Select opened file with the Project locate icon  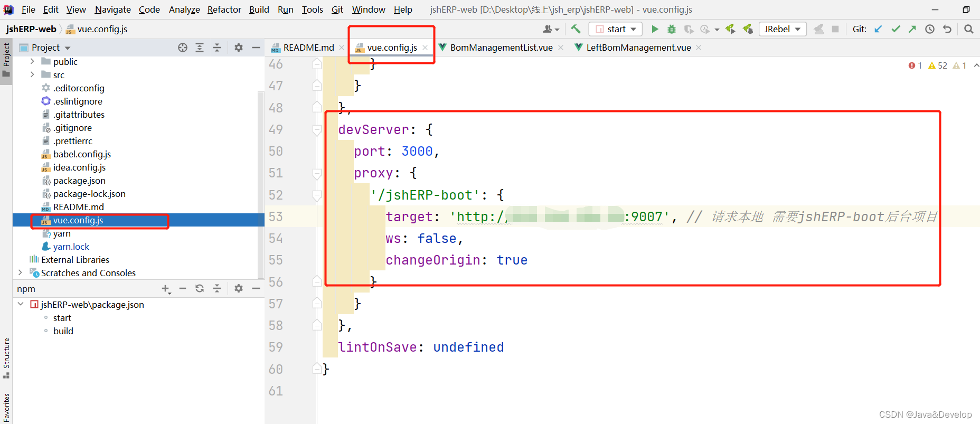[183, 48]
